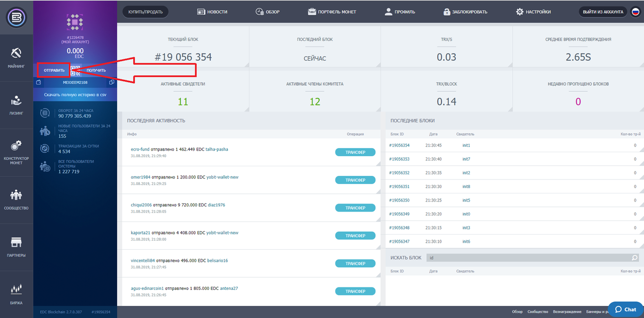Expand the Current Block card corner arrow
The width and height of the screenshot is (644, 318).
pos(246,64)
